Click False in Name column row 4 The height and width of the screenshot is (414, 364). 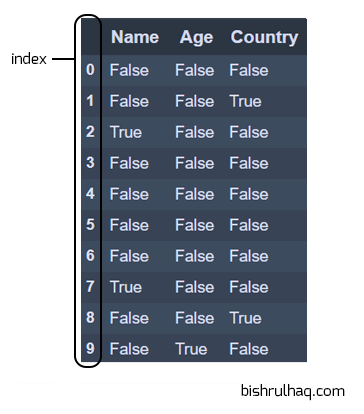coord(129,194)
